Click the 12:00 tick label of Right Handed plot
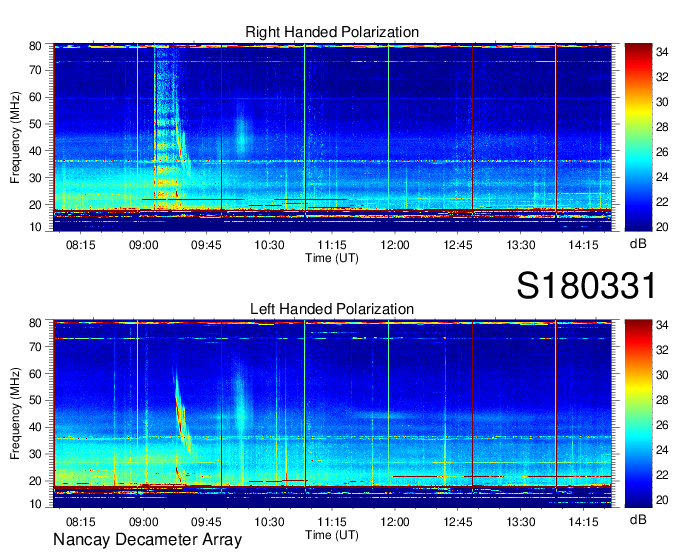The height and width of the screenshot is (552, 680). (395, 245)
